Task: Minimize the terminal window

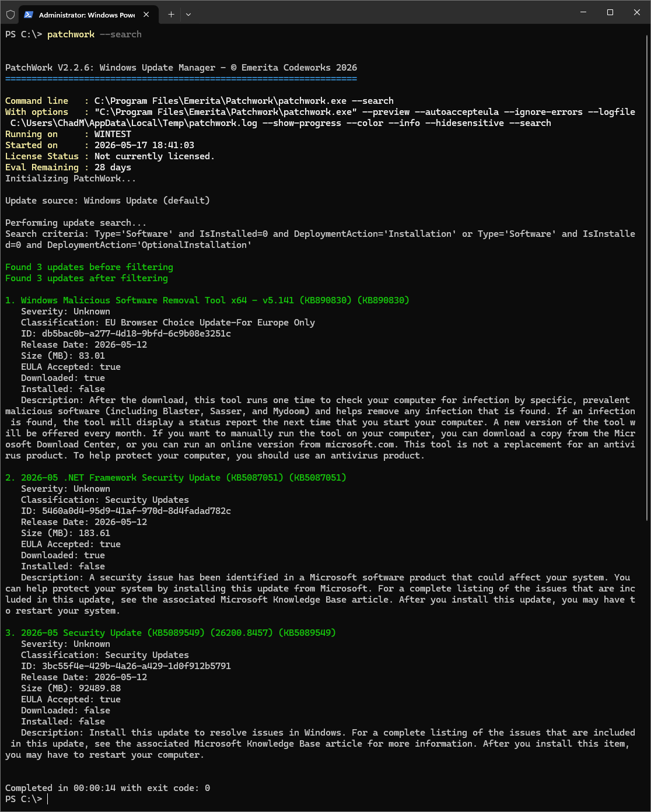Action: 583,12
